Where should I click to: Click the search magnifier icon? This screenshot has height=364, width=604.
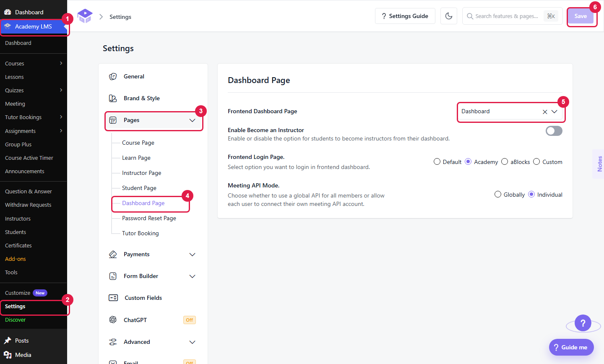[x=470, y=16]
